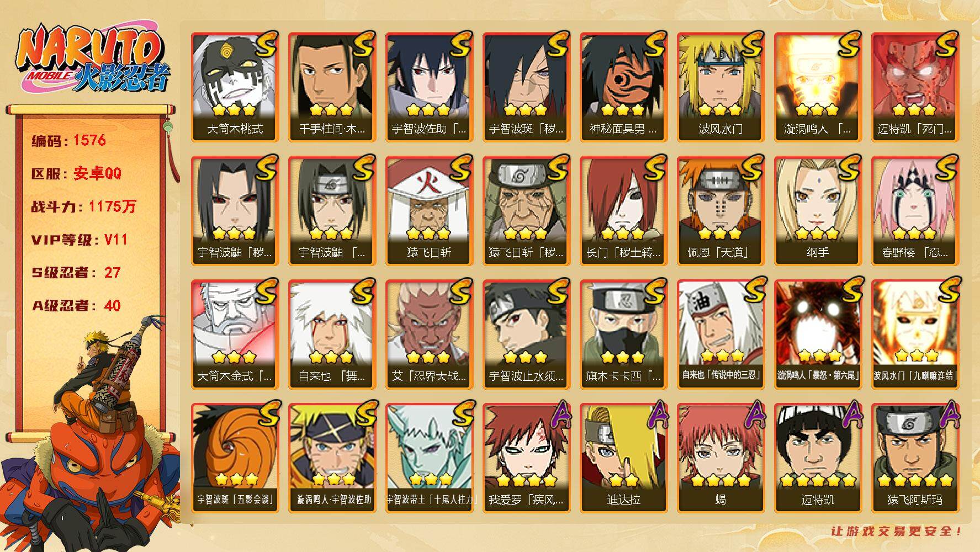Select the 蝎 character card
The width and height of the screenshot is (980, 552).
pos(721,458)
